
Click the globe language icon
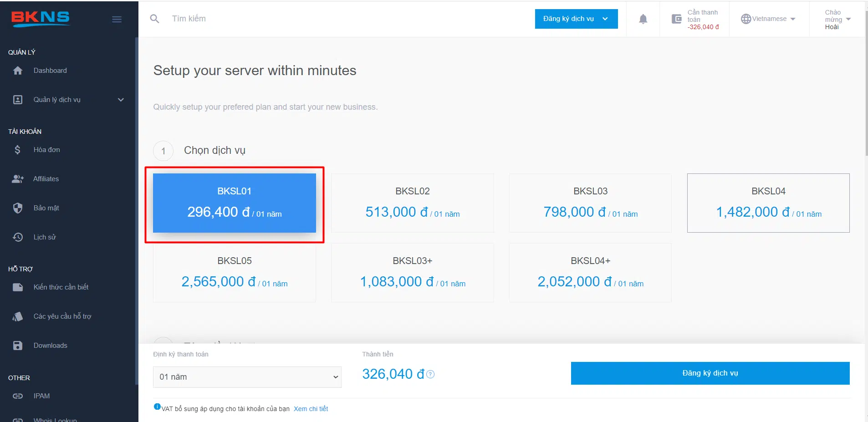click(x=745, y=19)
